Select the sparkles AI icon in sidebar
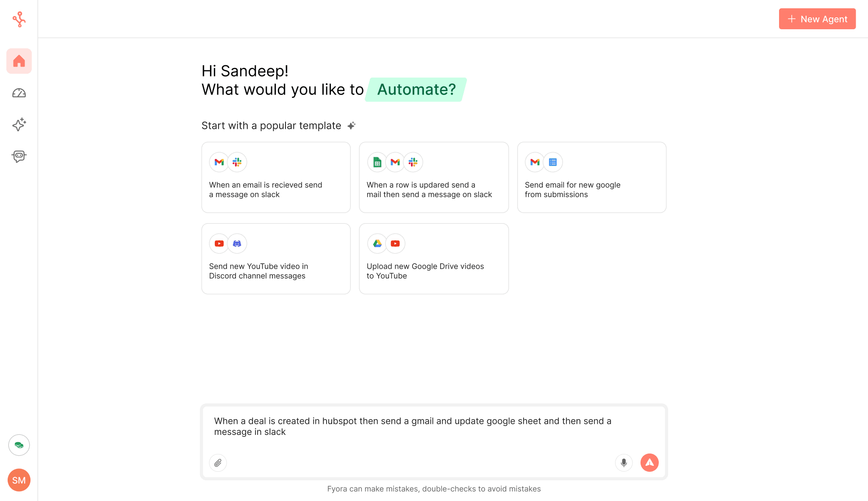This screenshot has height=501, width=868. coord(19,125)
